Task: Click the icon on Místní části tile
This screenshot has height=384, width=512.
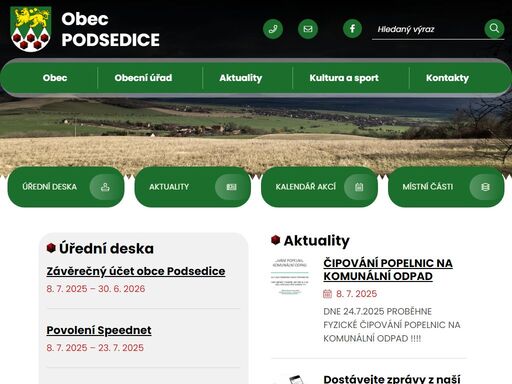Action: 485,187
